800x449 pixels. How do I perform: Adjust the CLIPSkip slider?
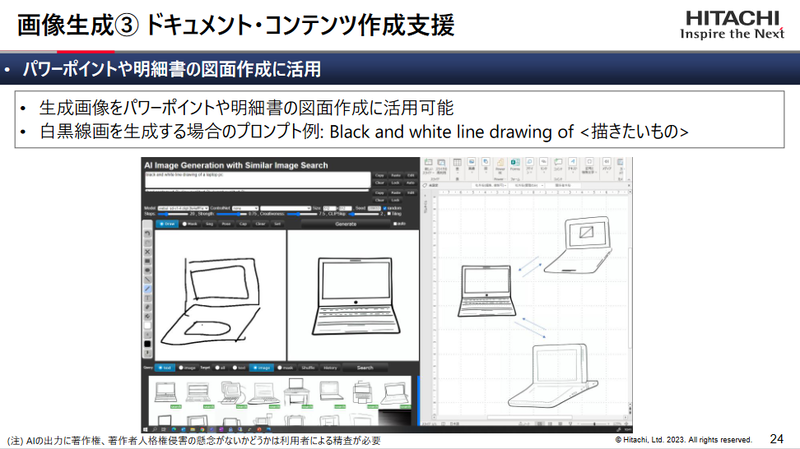(364, 214)
